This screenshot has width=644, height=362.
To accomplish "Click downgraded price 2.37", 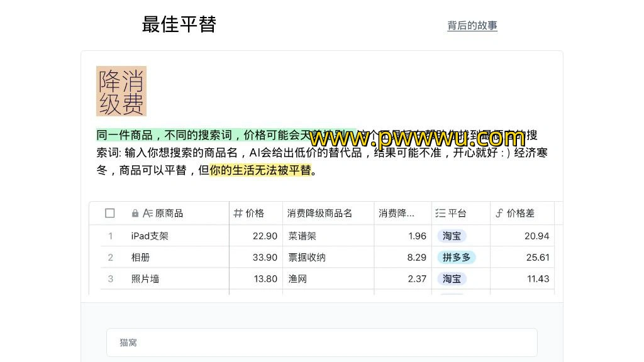I will (402, 278).
